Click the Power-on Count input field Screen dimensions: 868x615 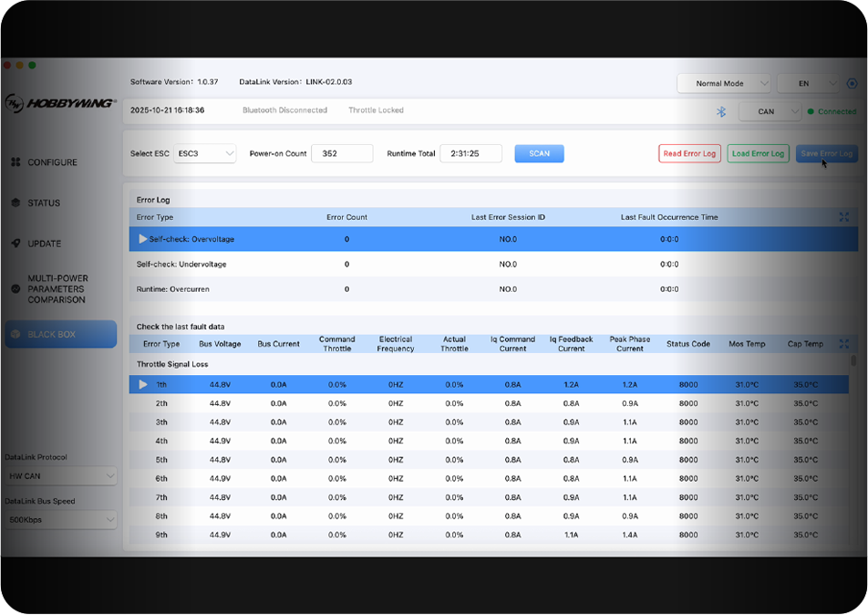342,153
